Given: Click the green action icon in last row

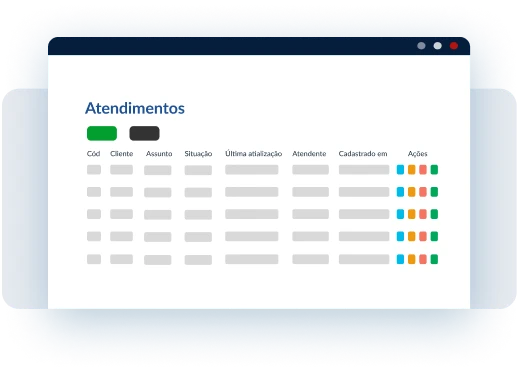Looking at the screenshot, I should pyautogui.click(x=434, y=259).
